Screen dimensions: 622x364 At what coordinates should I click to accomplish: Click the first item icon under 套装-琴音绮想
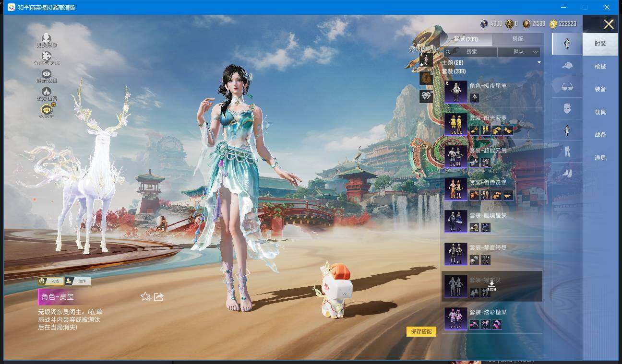pyautogui.click(x=474, y=259)
